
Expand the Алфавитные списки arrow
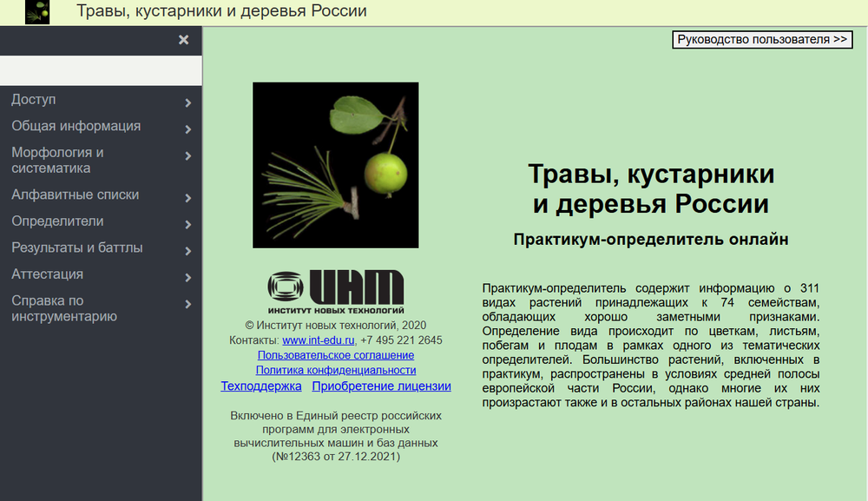click(x=188, y=198)
